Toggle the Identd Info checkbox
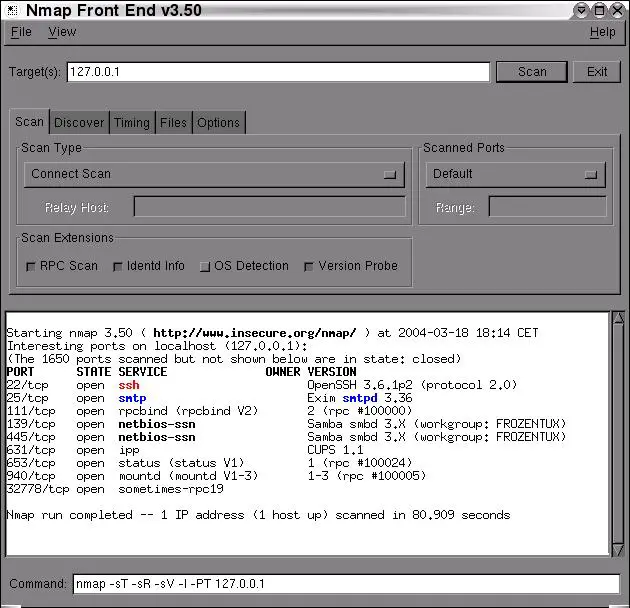The image size is (630, 608). 118,266
